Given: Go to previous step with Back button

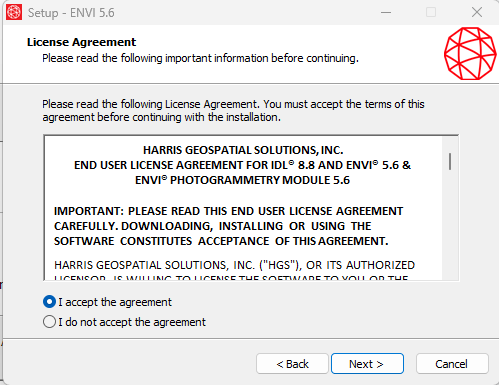Looking at the screenshot, I should pos(292,364).
